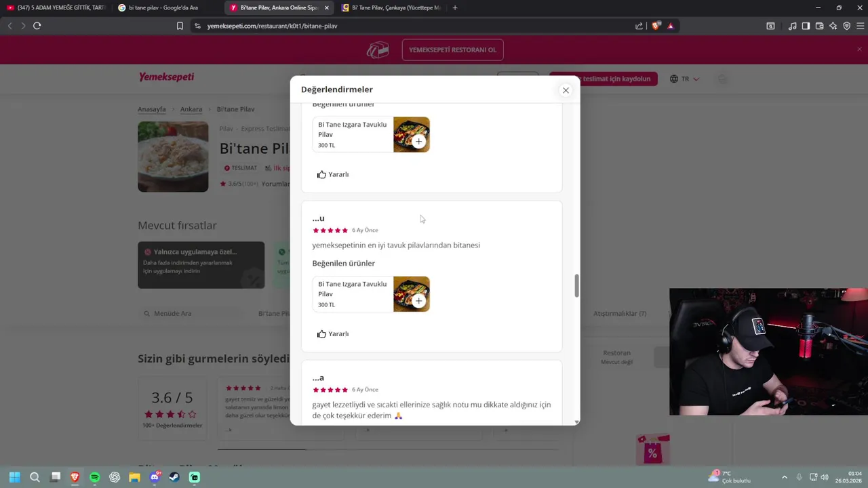The width and height of the screenshot is (868, 488).
Task: Close the Bi'tane Pilav, Ankara Online Sipariş tab
Action: (x=327, y=8)
